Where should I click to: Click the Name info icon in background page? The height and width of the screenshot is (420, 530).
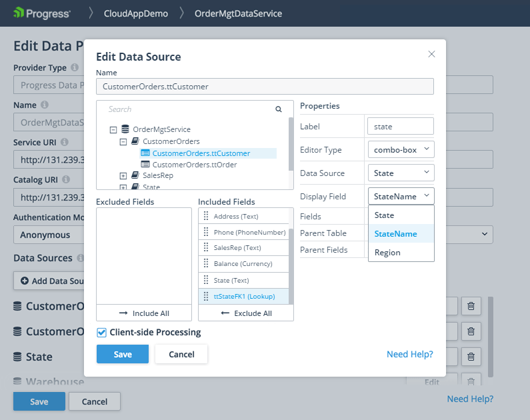[x=45, y=105]
